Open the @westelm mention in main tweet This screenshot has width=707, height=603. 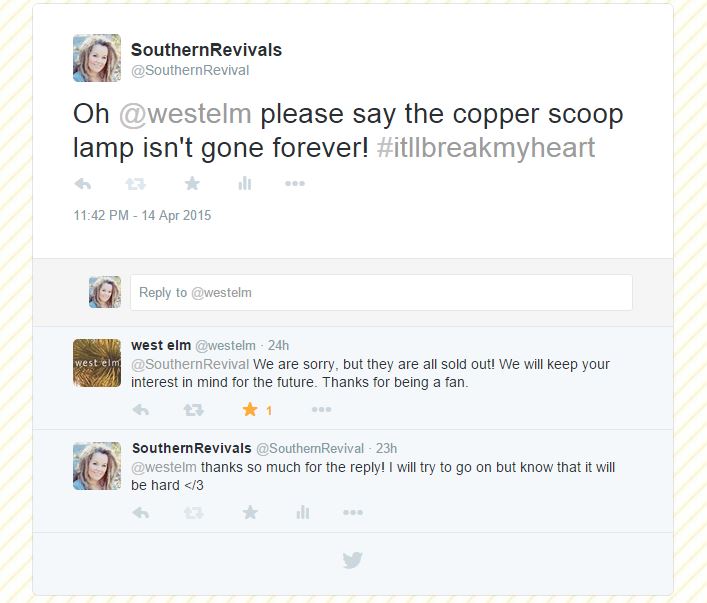click(x=185, y=114)
